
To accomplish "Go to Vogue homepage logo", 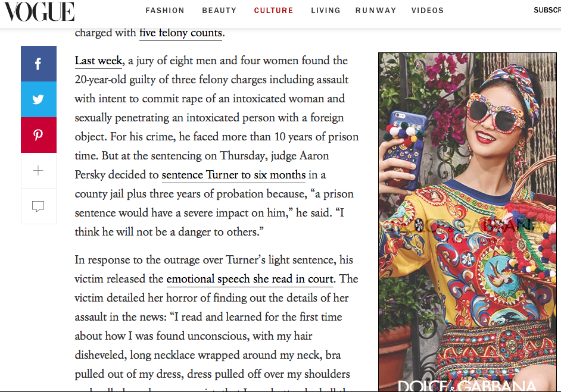I will click(39, 11).
